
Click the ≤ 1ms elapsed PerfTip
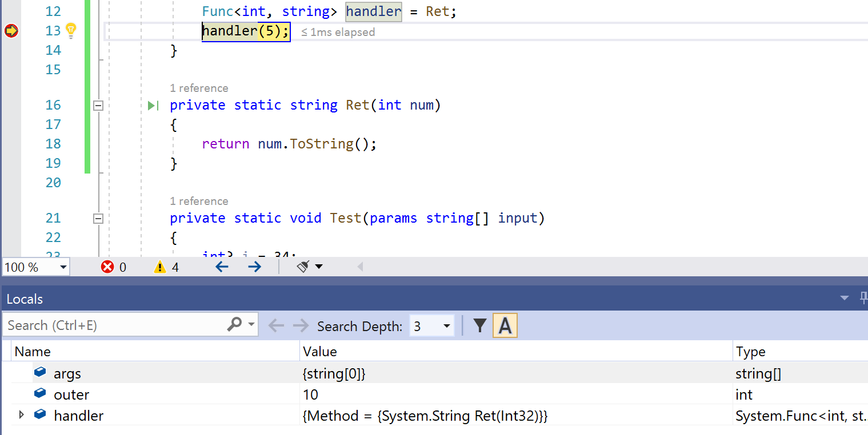[338, 33]
